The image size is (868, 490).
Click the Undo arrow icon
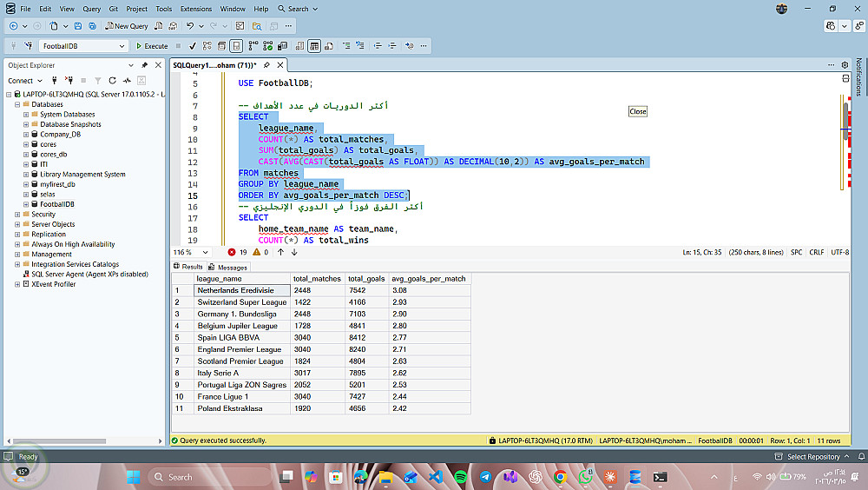[190, 26]
